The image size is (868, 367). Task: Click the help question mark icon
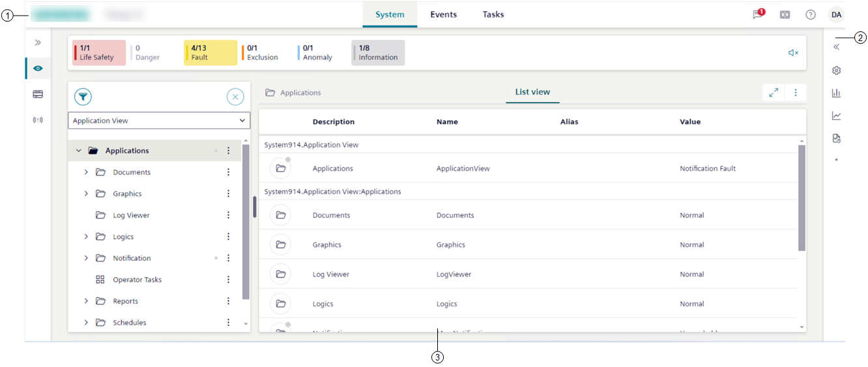811,14
